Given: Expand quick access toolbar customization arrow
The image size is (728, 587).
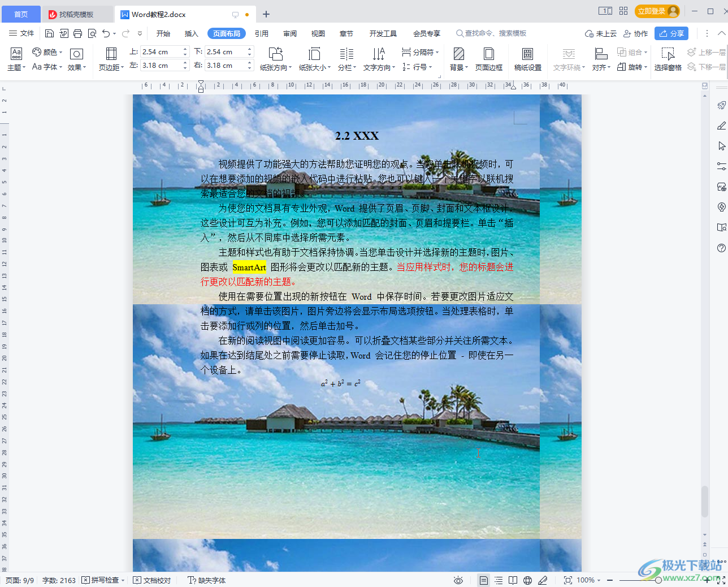Looking at the screenshot, I should 140,33.
